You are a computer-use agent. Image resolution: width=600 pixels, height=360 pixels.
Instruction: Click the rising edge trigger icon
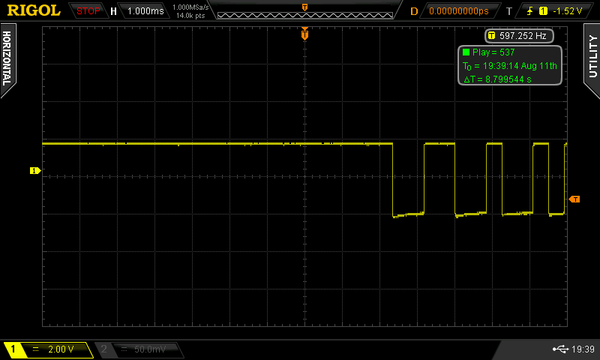(530, 11)
